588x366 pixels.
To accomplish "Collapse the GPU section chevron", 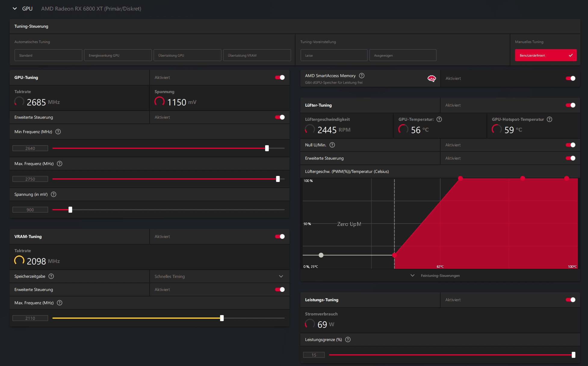I will [15, 9].
